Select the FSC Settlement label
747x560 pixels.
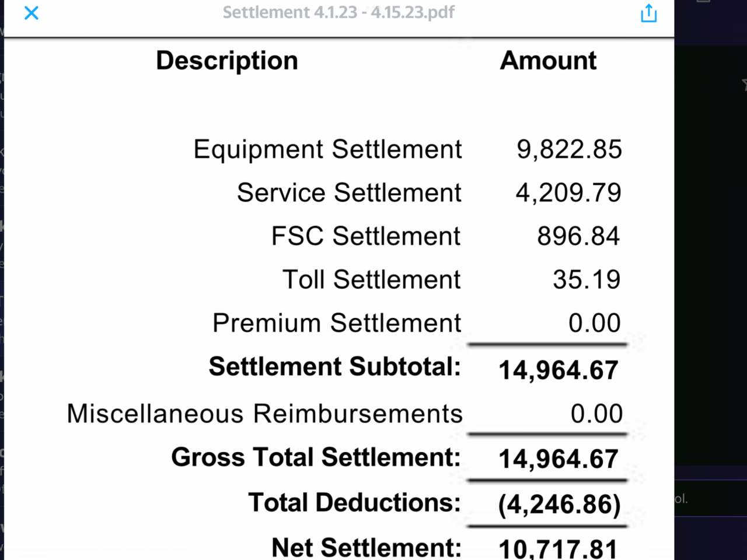[366, 236]
